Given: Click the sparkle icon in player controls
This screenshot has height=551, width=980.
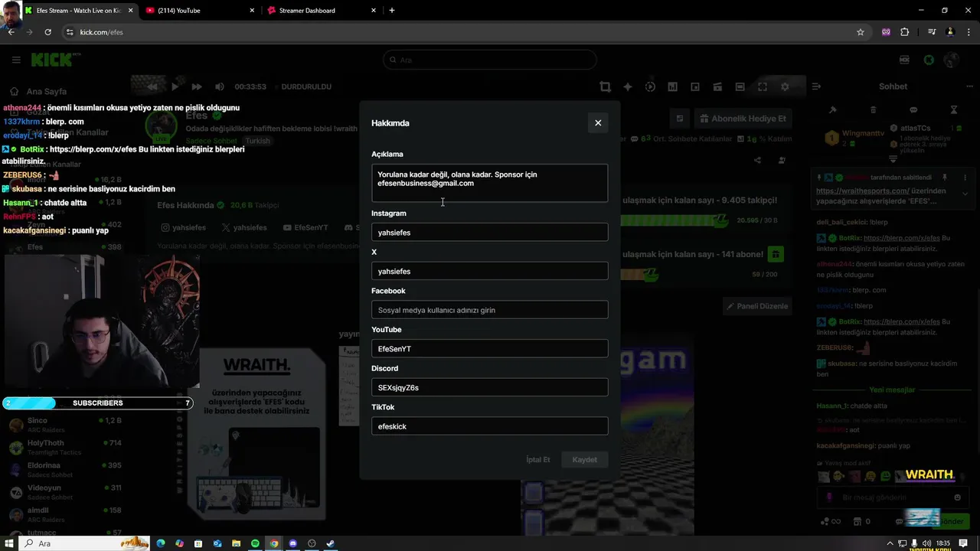Looking at the screenshot, I should (x=628, y=86).
